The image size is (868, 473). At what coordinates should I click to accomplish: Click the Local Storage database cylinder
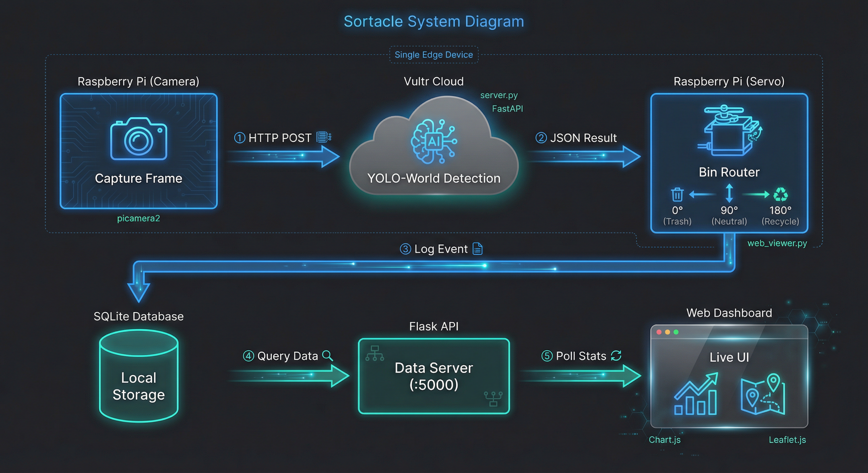pyautogui.click(x=138, y=376)
